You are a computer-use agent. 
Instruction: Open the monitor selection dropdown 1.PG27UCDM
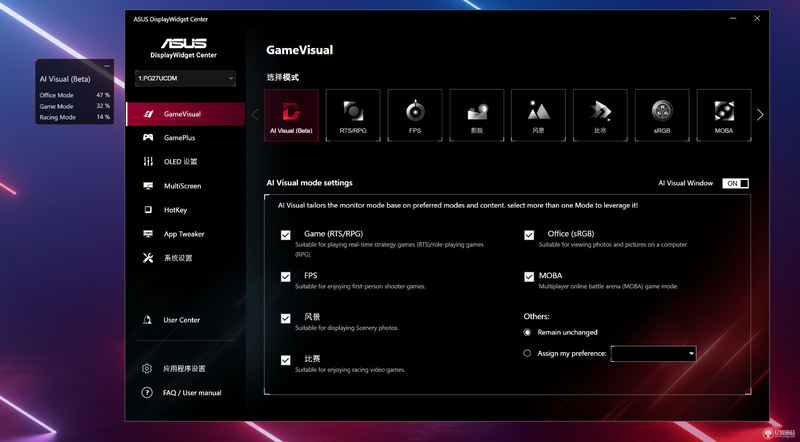point(186,78)
